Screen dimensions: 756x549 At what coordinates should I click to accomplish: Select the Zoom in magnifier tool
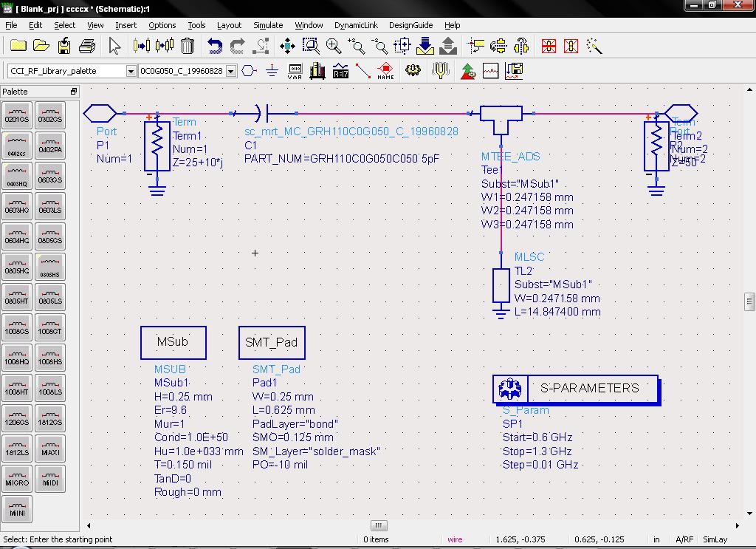point(334,46)
